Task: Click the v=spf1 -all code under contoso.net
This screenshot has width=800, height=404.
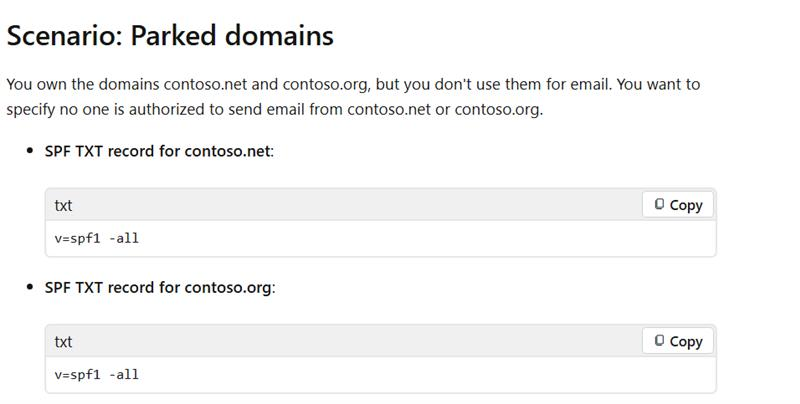Action: [96, 238]
